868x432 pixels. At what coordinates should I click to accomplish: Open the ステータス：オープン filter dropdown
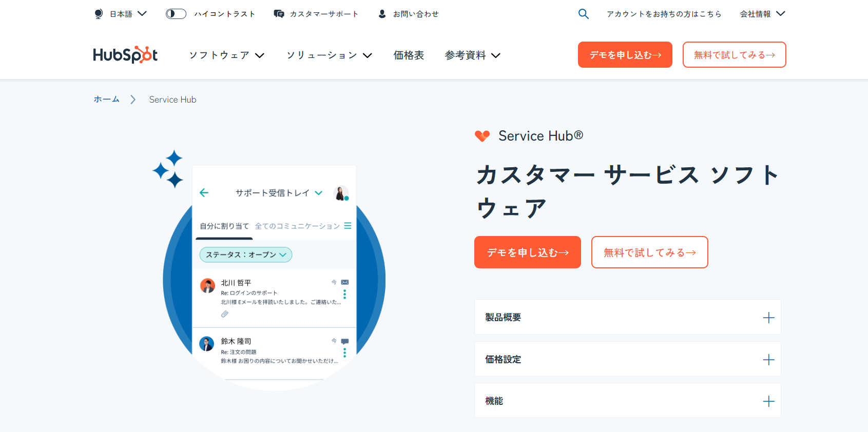(246, 254)
